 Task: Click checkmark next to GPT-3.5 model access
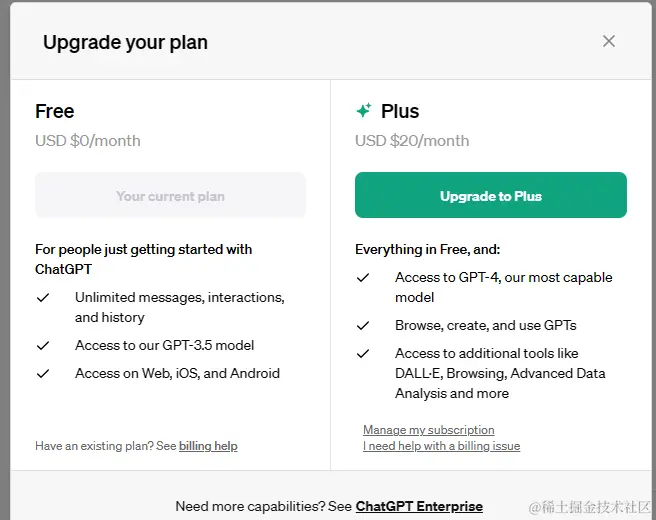click(x=43, y=346)
